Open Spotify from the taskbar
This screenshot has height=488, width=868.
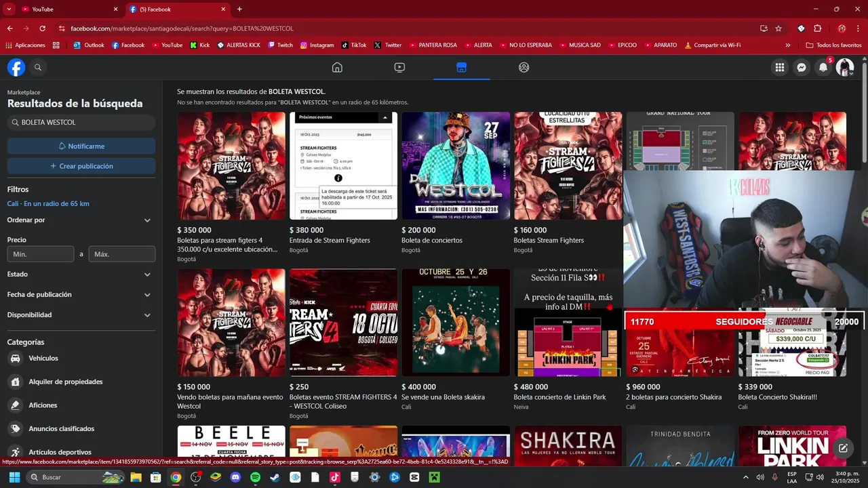coord(255,477)
